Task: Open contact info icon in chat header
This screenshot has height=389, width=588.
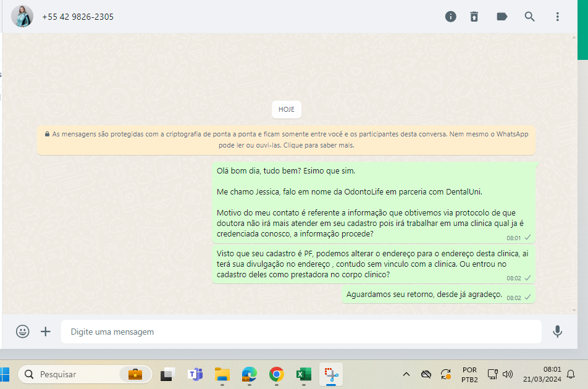Action: tap(450, 17)
